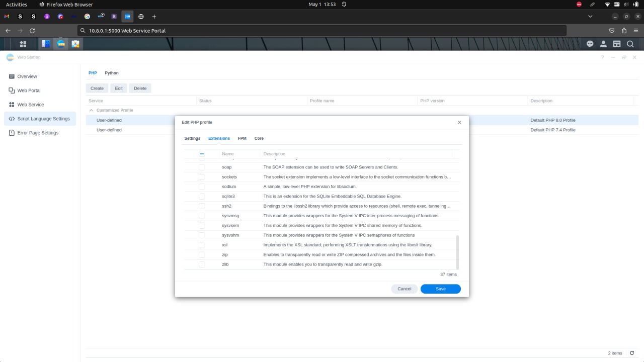The width and height of the screenshot is (644, 362).
Task: Switch to the FPM tab
Action: pyautogui.click(x=242, y=138)
